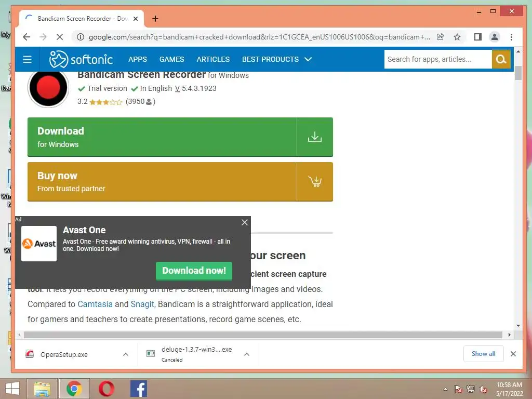Image resolution: width=532 pixels, height=399 pixels.
Task: Stop page loading with the X button
Action: [60, 37]
